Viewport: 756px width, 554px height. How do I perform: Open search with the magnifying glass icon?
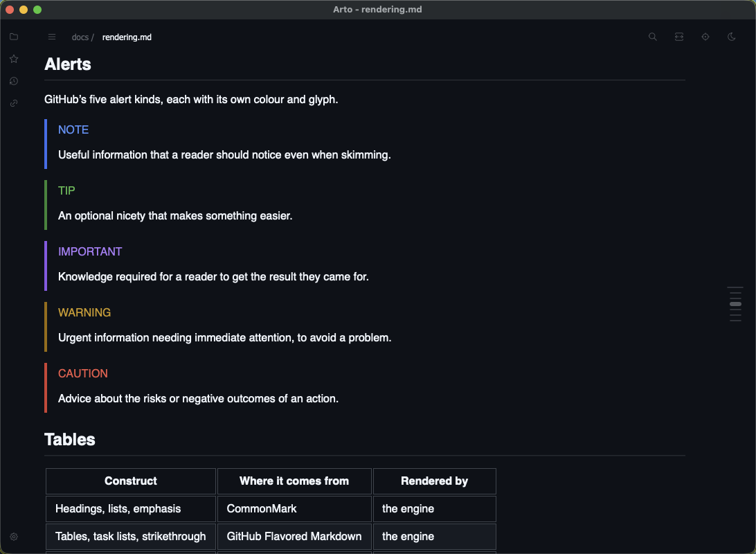tap(652, 37)
